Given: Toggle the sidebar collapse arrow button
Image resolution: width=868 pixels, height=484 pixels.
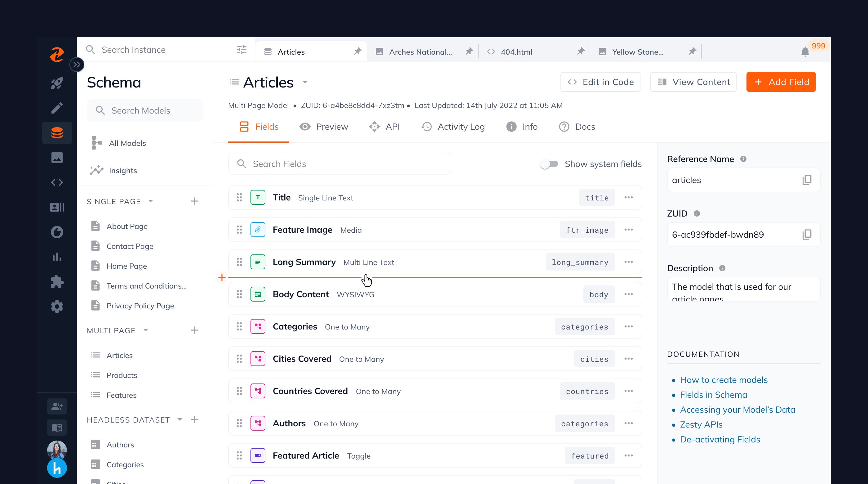Looking at the screenshot, I should point(77,64).
